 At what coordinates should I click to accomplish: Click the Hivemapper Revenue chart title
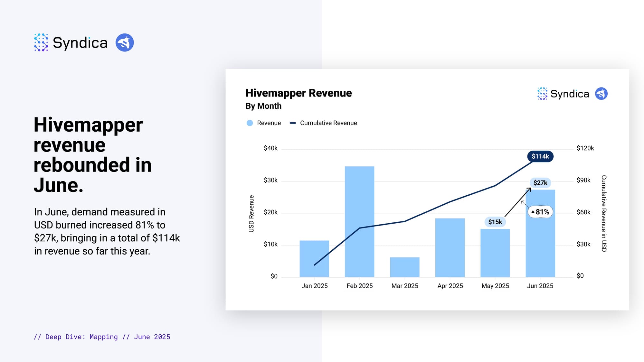[298, 93]
